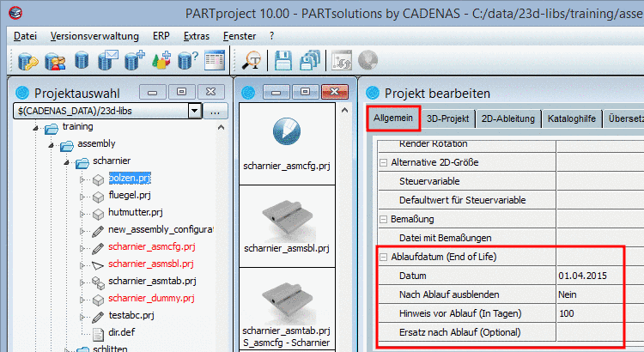The width and height of the screenshot is (644, 352).
Task: Click the pencil icon beside new_assembly_configura
Action: point(98,231)
